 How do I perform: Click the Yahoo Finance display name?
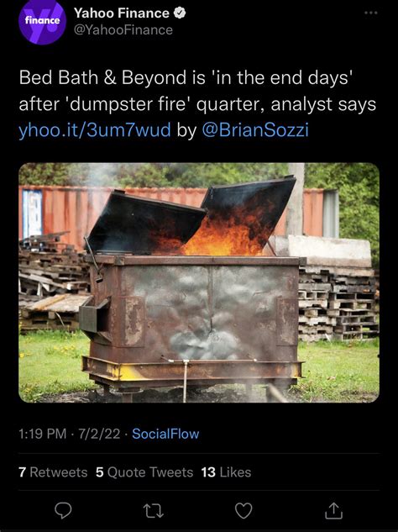click(x=122, y=13)
